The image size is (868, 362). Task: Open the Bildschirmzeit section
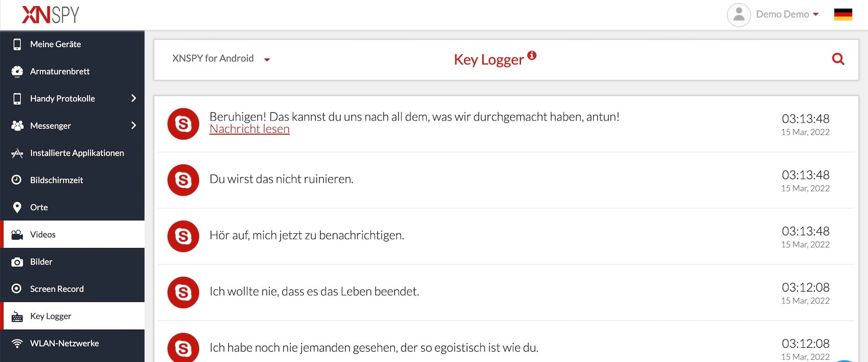[x=73, y=180]
